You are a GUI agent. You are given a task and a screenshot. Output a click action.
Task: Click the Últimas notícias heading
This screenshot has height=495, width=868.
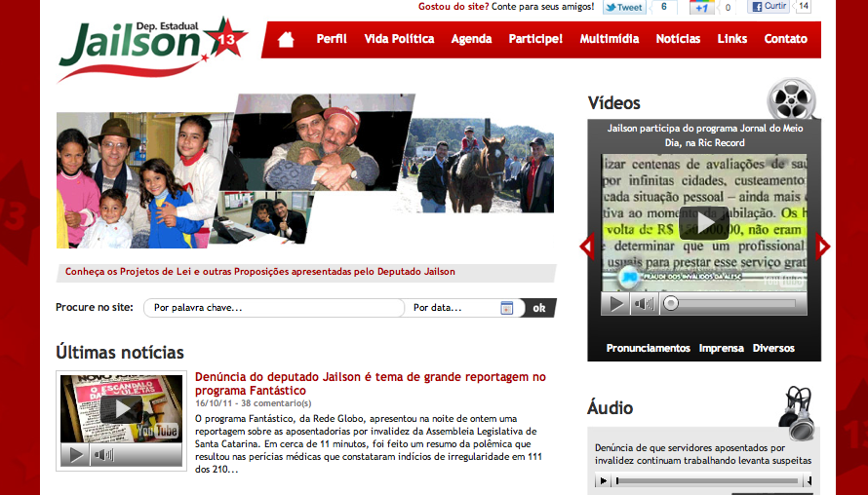[120, 353]
